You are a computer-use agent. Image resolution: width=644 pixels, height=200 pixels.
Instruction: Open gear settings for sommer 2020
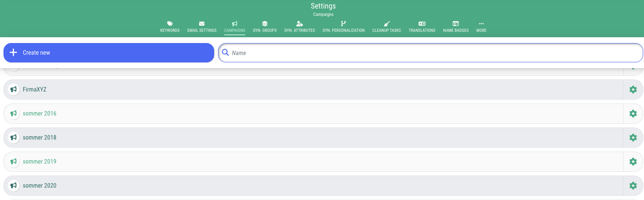click(633, 186)
